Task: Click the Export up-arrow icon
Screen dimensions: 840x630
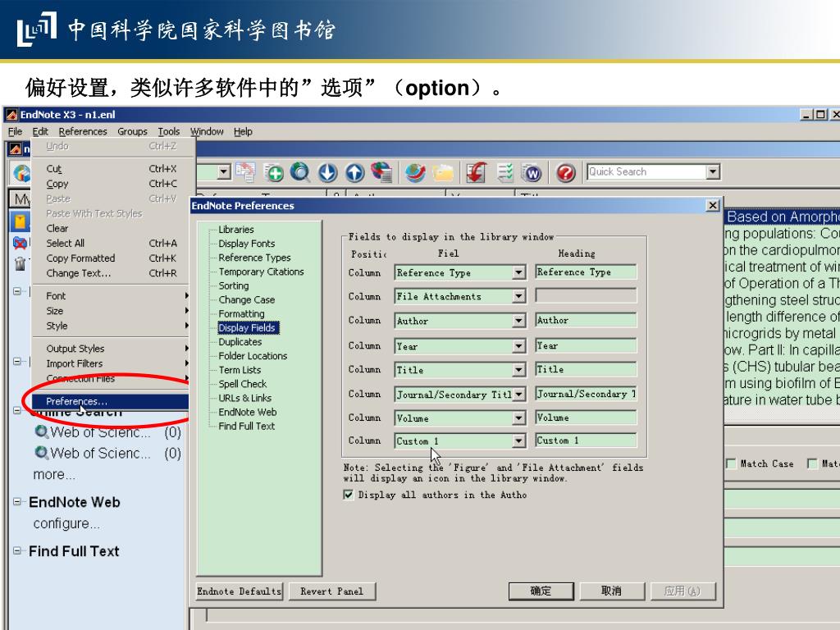Action: point(354,172)
